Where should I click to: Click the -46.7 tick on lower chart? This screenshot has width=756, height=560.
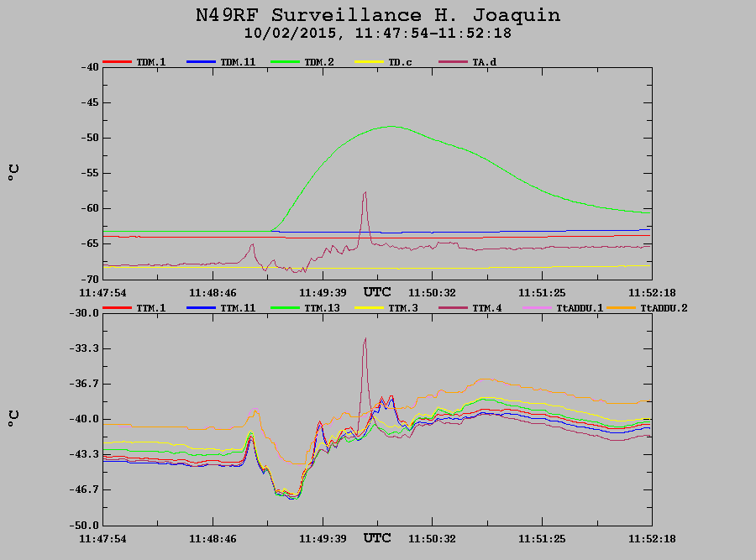tap(84, 489)
